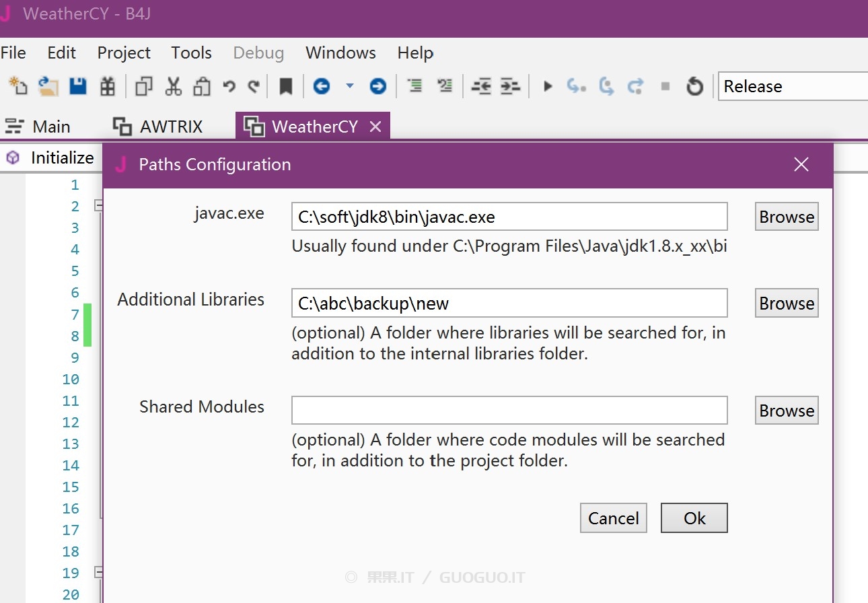The height and width of the screenshot is (603, 868).
Task: Browse for the javac.exe path
Action: [x=786, y=217]
